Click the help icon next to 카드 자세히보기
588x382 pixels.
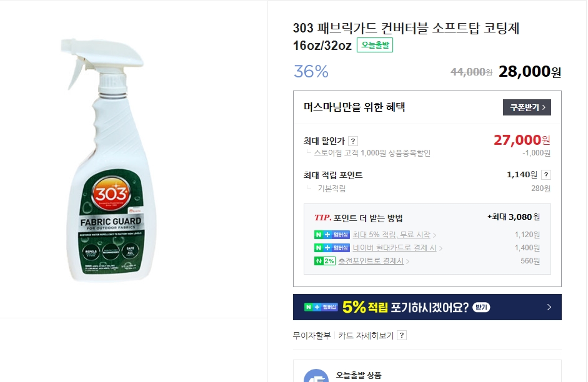click(402, 335)
